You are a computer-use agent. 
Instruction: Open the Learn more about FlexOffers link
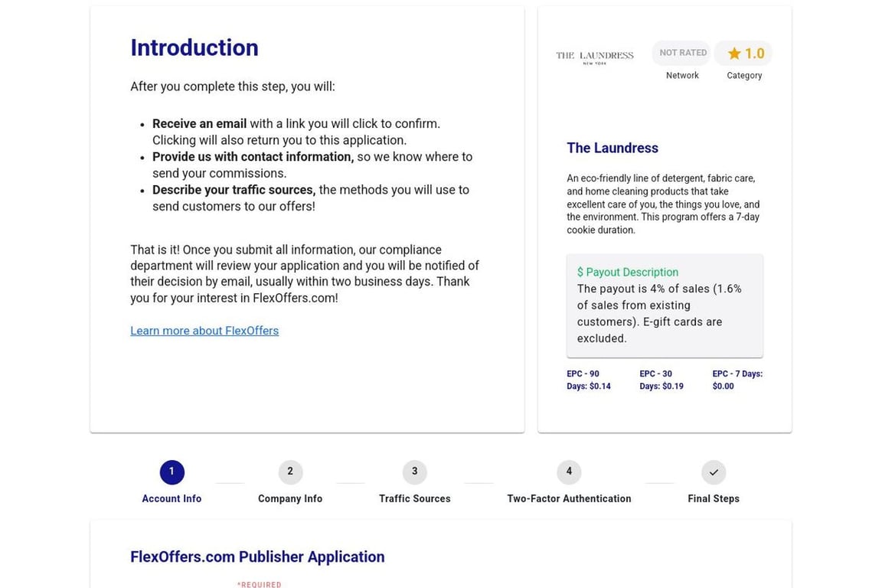click(x=204, y=331)
